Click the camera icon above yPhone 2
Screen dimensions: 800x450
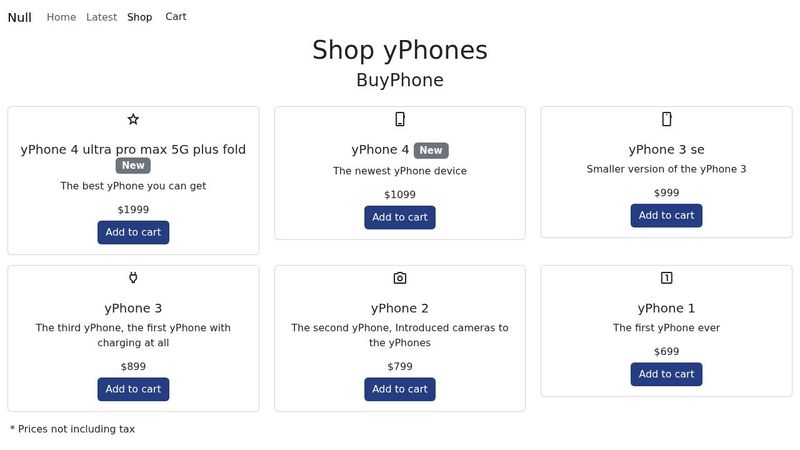pyautogui.click(x=400, y=278)
